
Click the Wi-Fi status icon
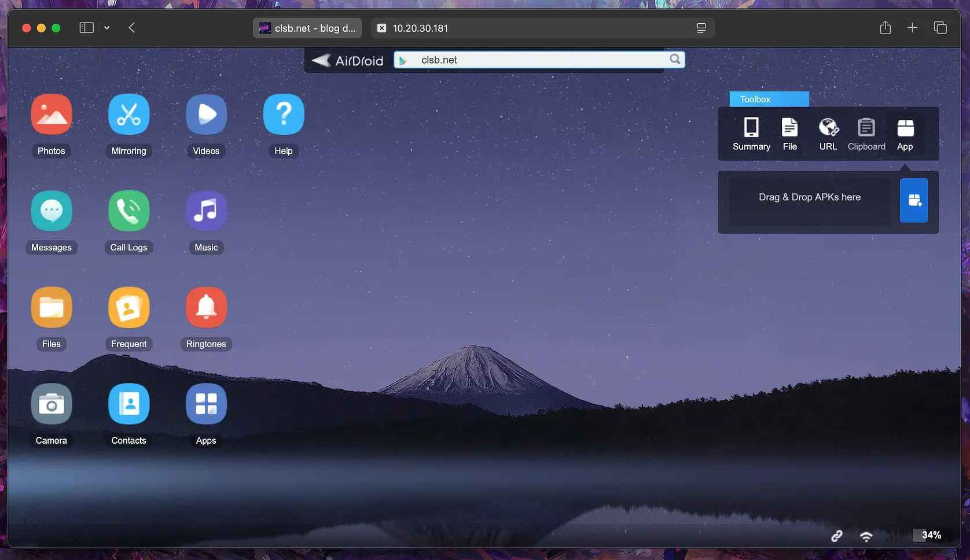pyautogui.click(x=866, y=536)
